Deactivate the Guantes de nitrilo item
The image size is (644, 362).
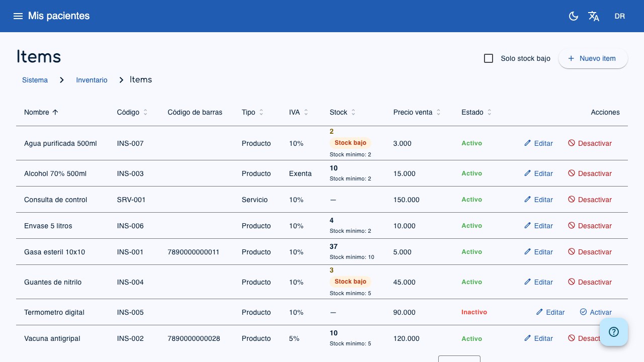pyautogui.click(x=590, y=282)
